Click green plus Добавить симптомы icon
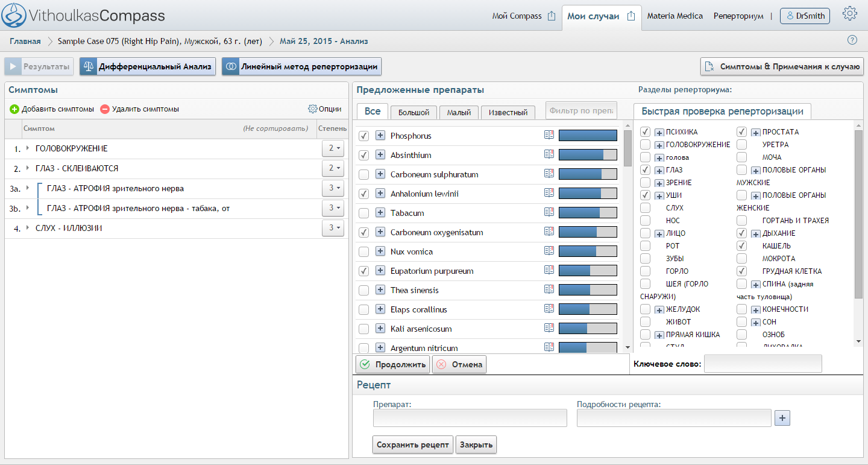Viewport: 868px width, 465px height. (x=14, y=109)
